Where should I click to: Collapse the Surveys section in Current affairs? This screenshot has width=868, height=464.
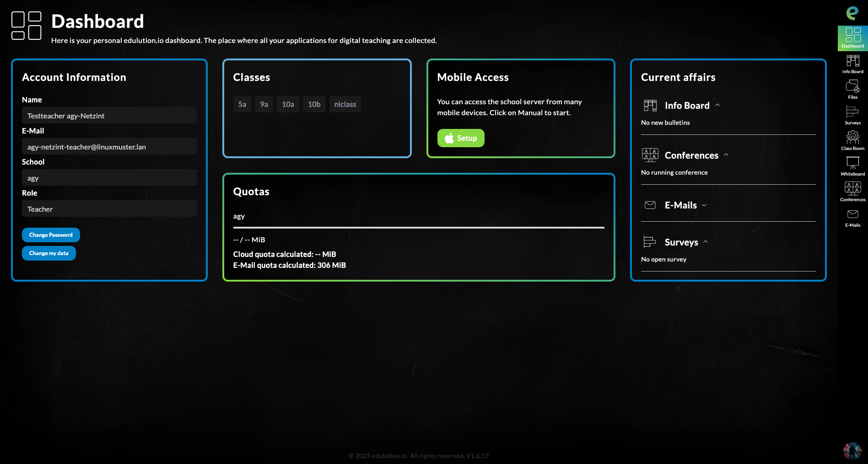(706, 242)
